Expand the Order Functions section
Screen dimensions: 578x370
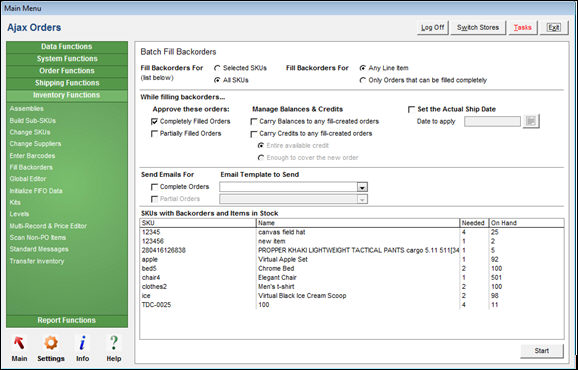click(67, 71)
